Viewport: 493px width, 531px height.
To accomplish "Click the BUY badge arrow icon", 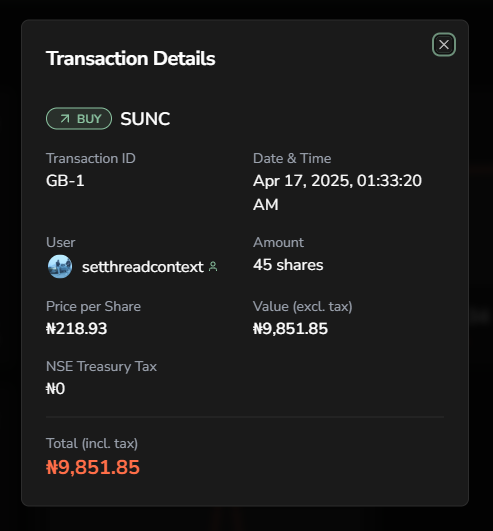I will [65, 119].
